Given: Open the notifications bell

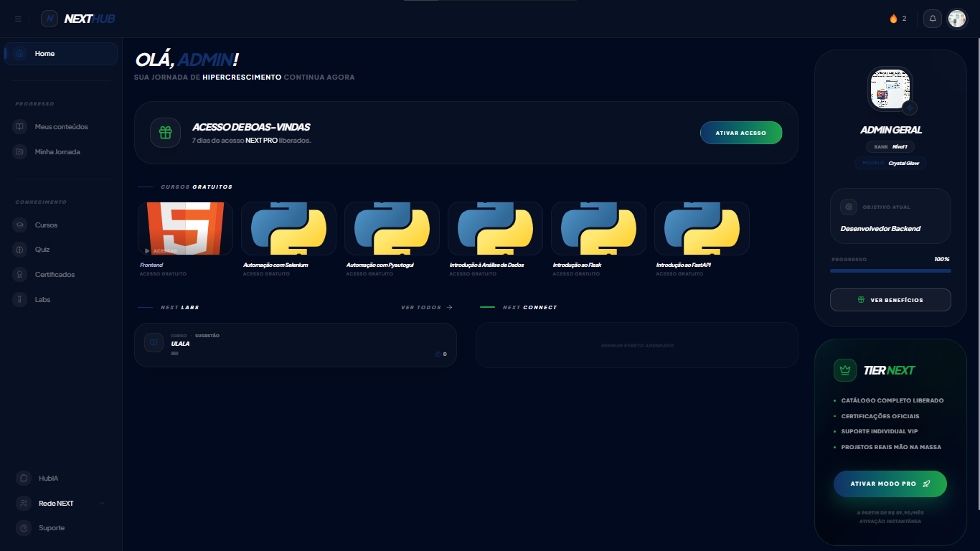Looking at the screenshot, I should [933, 19].
